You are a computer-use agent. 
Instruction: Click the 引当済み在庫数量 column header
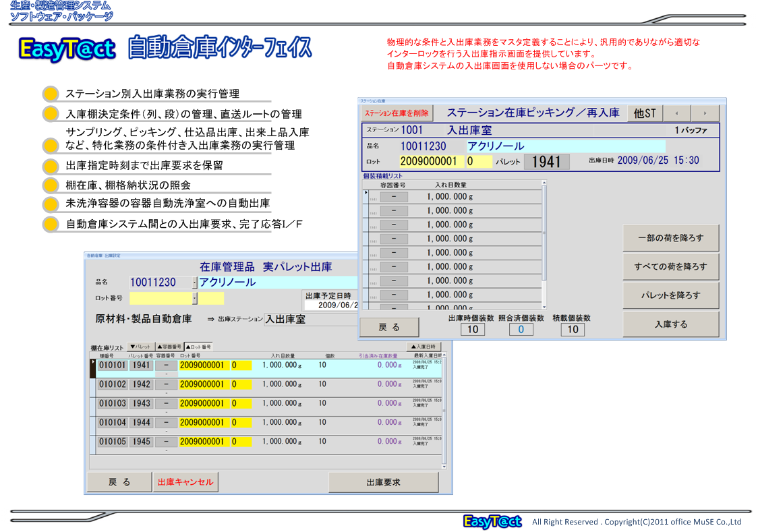(378, 355)
